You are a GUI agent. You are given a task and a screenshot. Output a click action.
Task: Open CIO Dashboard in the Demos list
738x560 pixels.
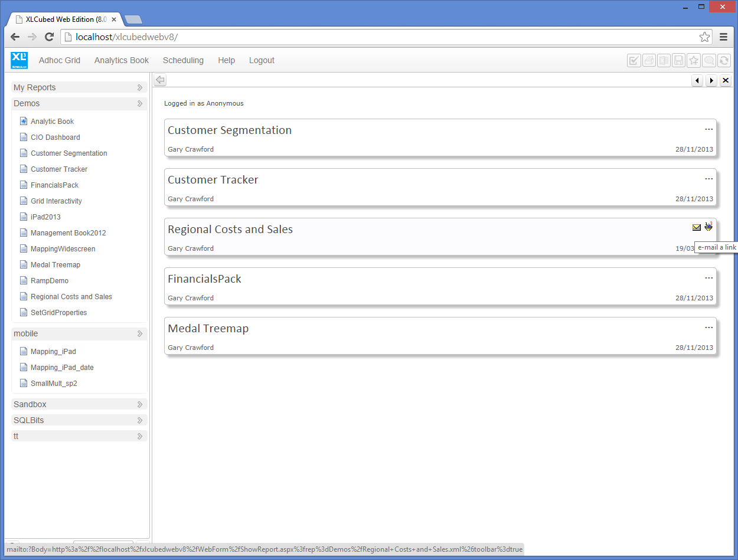pos(55,137)
